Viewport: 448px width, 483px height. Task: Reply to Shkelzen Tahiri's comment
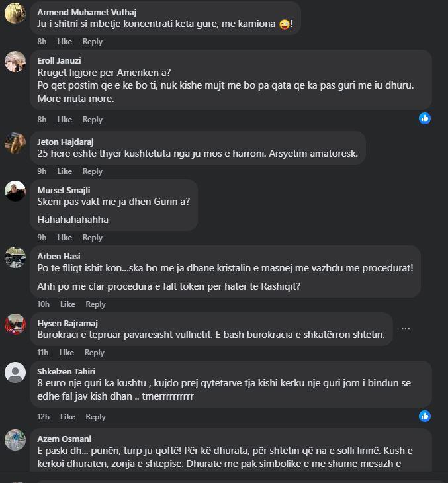click(95, 417)
